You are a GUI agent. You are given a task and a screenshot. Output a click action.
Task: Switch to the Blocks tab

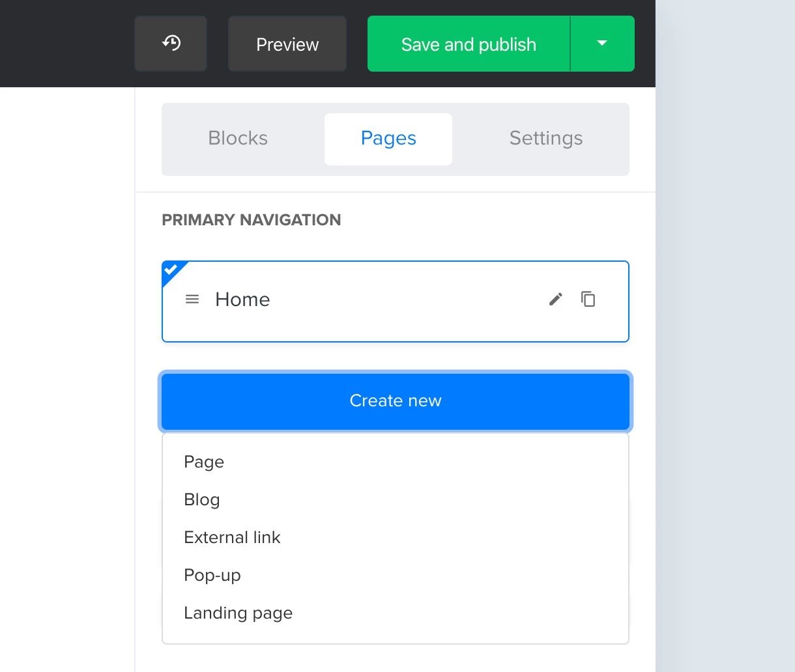pos(238,139)
